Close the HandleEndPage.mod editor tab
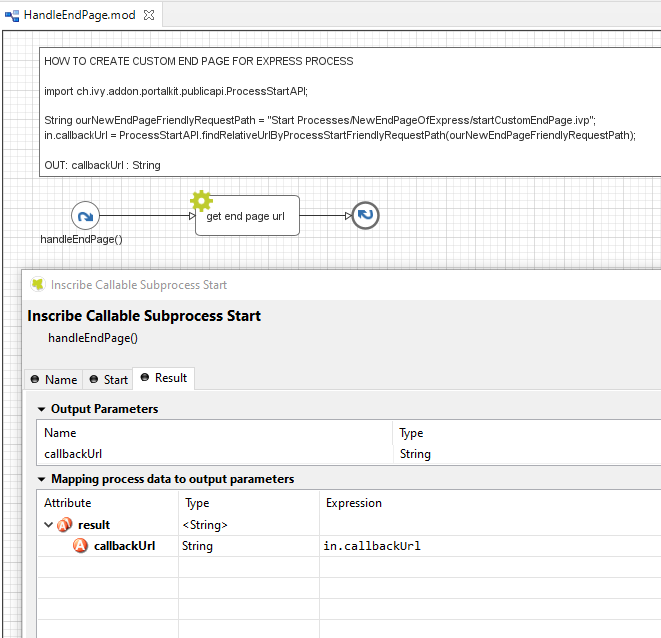661x638 pixels. [x=148, y=15]
